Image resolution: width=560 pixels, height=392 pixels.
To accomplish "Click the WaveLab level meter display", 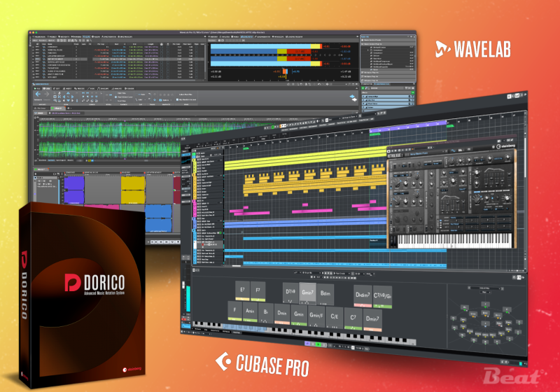I will tap(266, 55).
